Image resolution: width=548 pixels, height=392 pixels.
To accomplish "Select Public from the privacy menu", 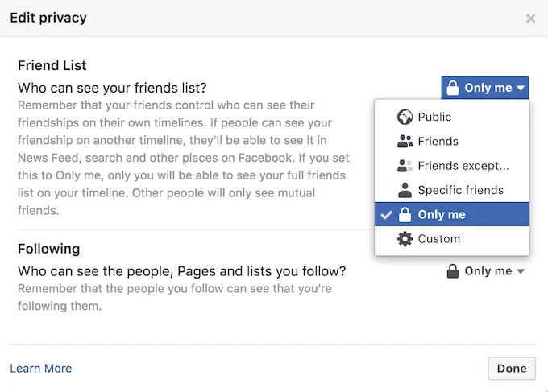I will [434, 118].
